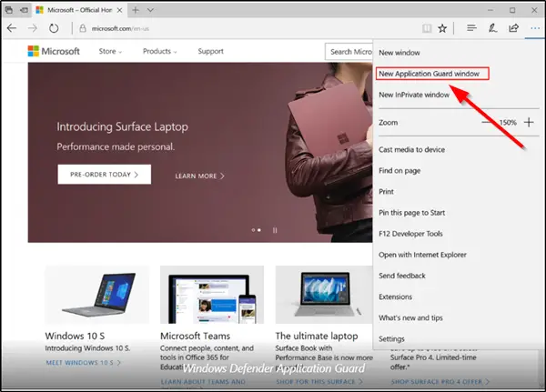Select Cast media to device
The width and height of the screenshot is (546, 392).
[x=411, y=150]
